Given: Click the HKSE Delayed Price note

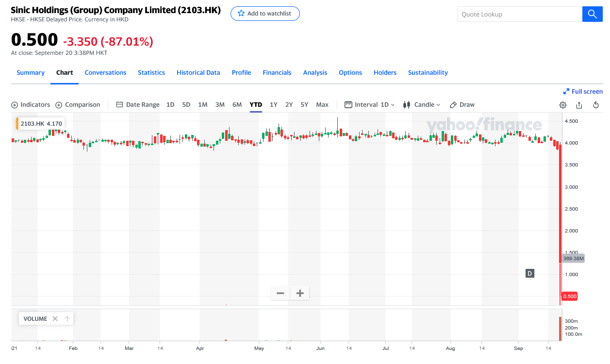Looking at the screenshot, I should coord(69,19).
